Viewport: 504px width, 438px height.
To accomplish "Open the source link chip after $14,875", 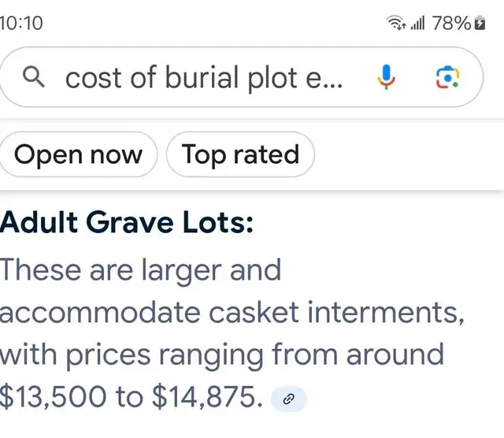I will (289, 399).
